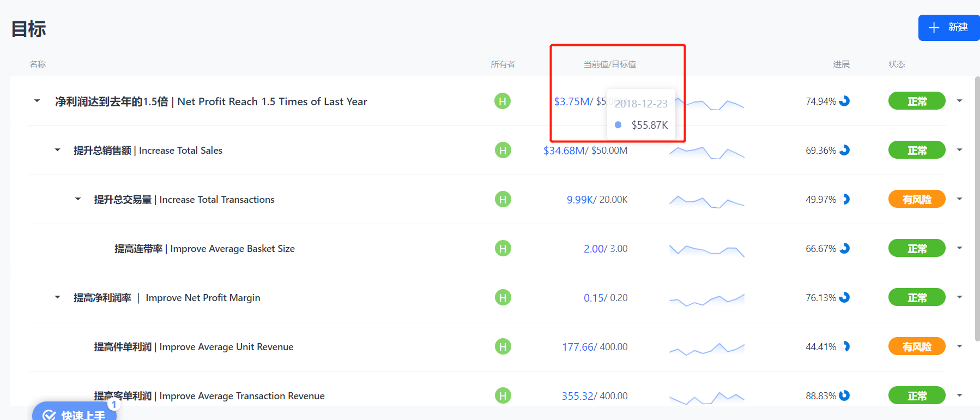Viewport: 980px width, 420px height.
Task: Click the 355.32 current value
Action: [x=578, y=396]
